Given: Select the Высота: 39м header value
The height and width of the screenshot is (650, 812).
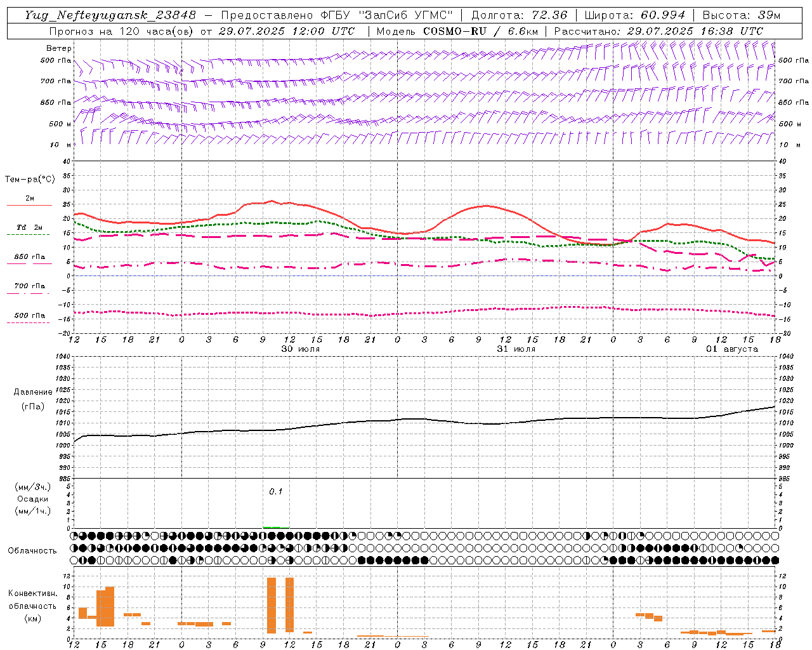Looking at the screenshot, I should [x=742, y=15].
